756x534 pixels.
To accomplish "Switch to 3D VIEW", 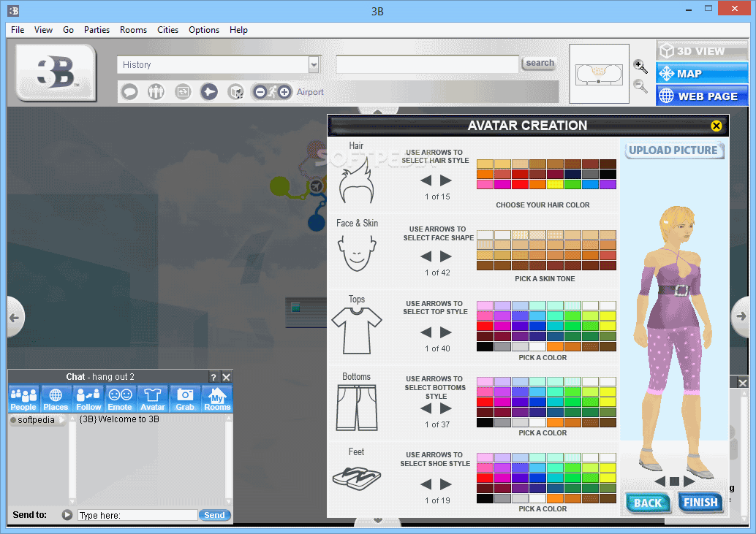I will coord(701,51).
